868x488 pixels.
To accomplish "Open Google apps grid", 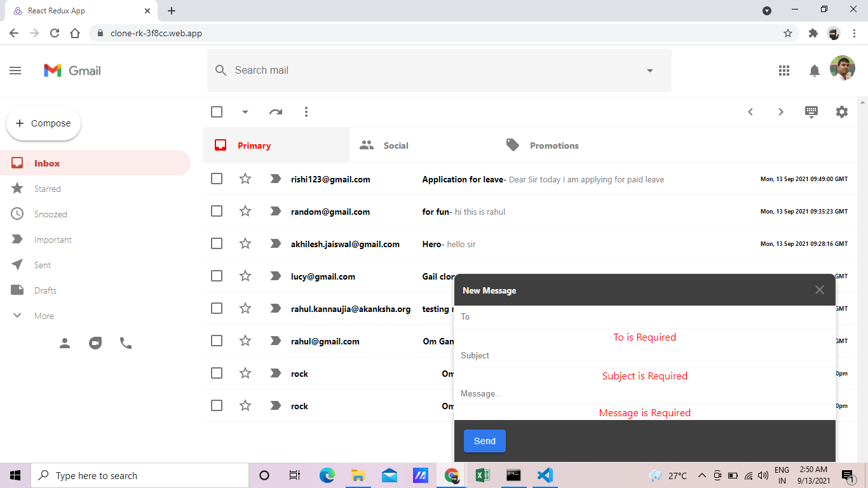I will pyautogui.click(x=784, y=71).
